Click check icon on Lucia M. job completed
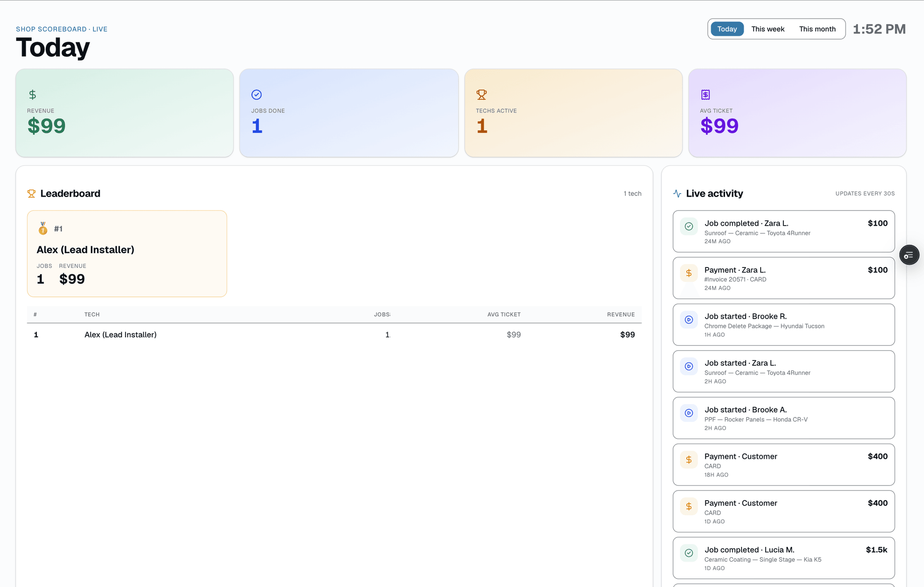Viewport: 924px width, 587px height. pos(689,553)
